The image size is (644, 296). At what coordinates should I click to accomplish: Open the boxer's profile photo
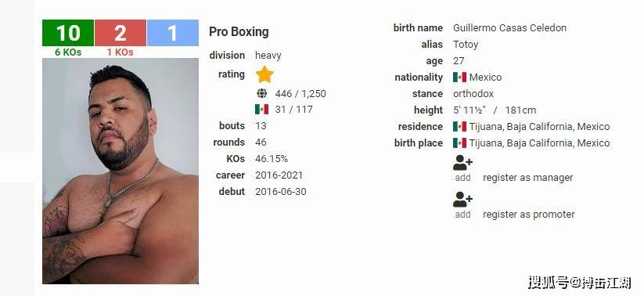pyautogui.click(x=121, y=171)
